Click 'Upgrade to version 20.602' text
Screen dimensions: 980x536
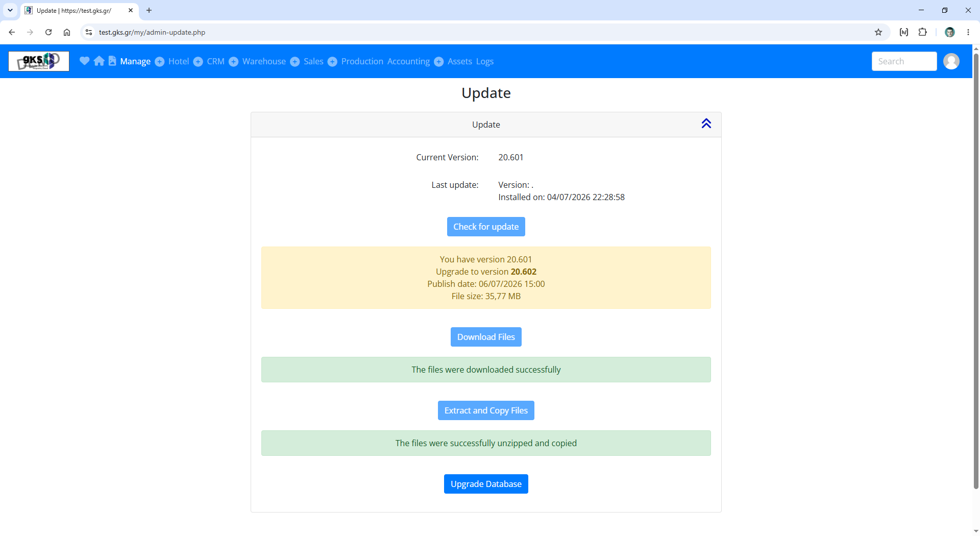pos(486,272)
